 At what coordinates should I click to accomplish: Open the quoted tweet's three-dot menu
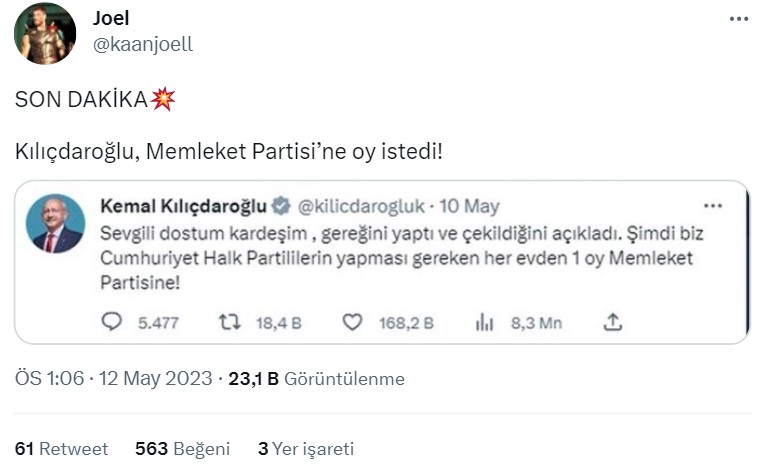click(x=713, y=206)
